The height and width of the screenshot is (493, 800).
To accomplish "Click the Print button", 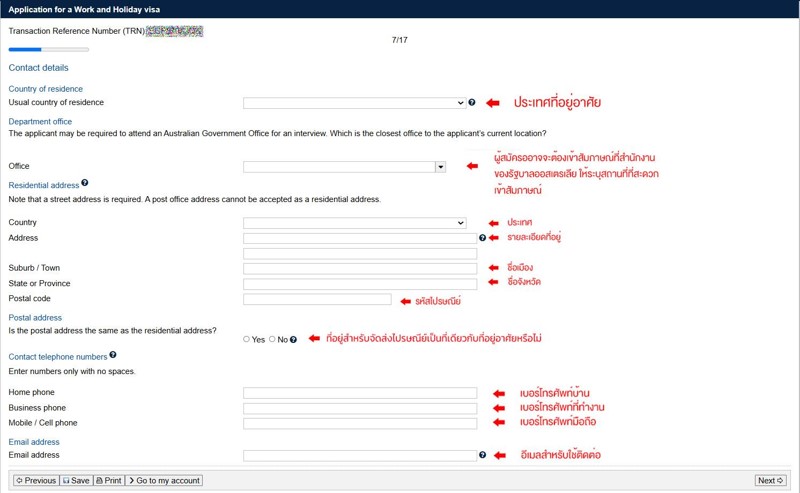I will (x=109, y=480).
